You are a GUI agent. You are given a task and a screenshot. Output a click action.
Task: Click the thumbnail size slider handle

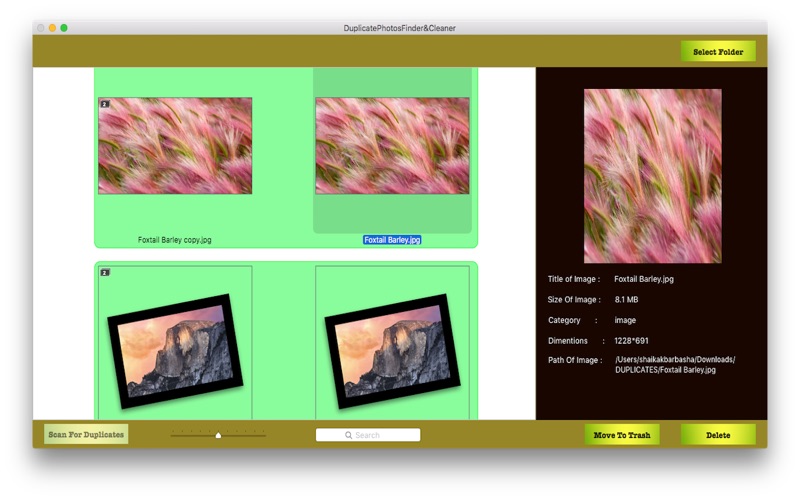pos(218,435)
